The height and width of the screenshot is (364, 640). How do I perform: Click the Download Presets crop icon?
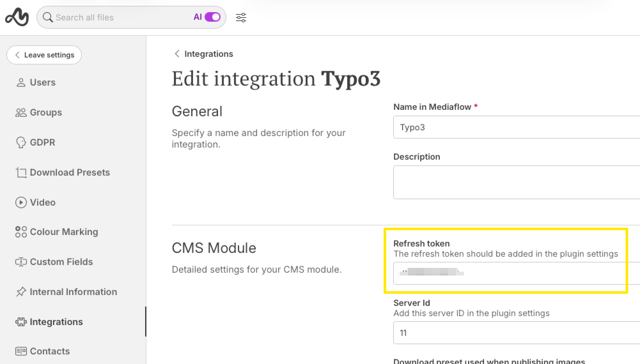click(21, 172)
